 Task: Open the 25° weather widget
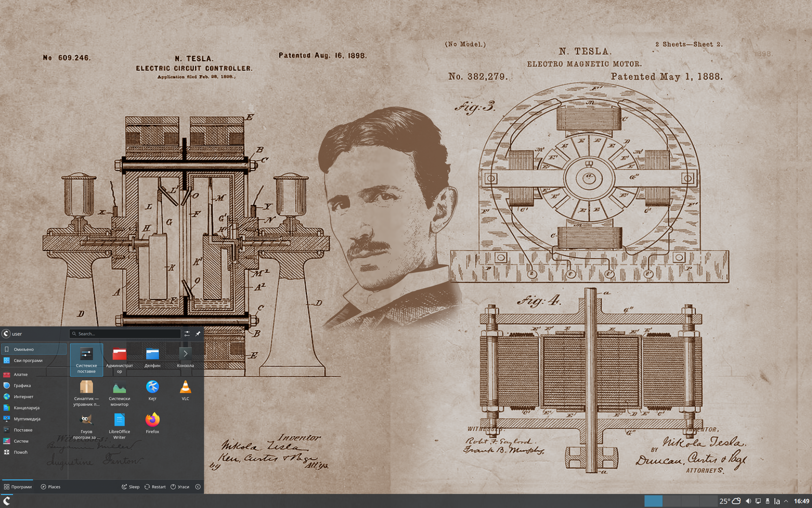(730, 501)
